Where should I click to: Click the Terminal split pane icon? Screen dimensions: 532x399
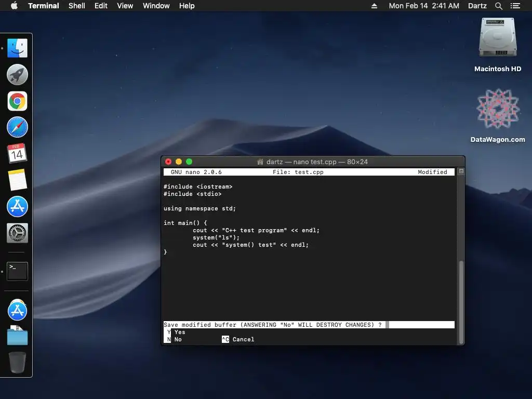pos(461,171)
